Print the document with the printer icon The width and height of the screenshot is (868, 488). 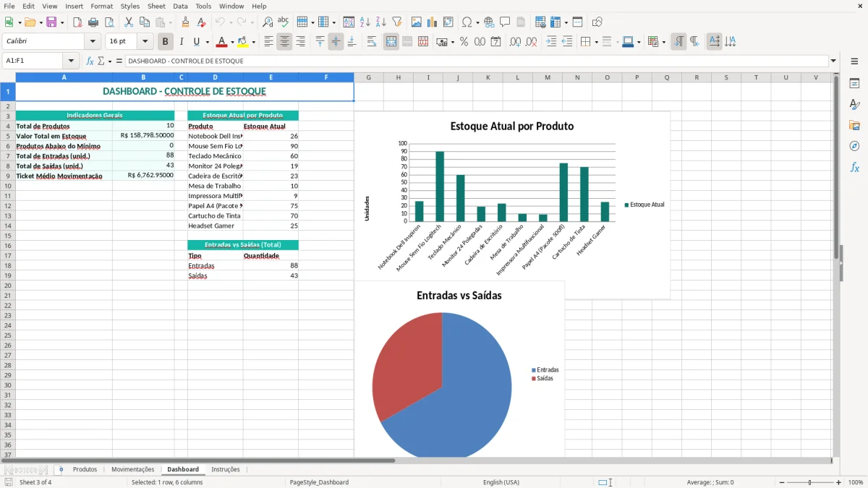click(93, 22)
